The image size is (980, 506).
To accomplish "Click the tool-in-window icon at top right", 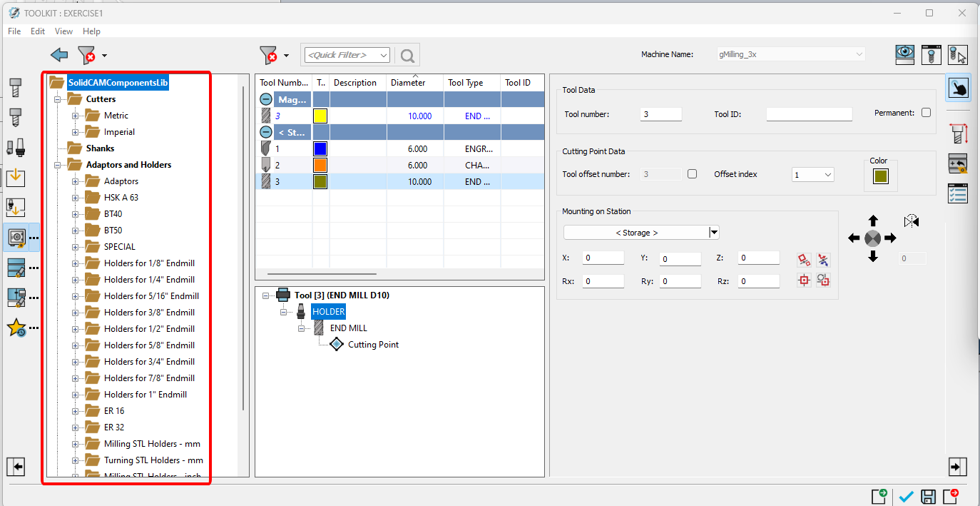I will pyautogui.click(x=931, y=54).
